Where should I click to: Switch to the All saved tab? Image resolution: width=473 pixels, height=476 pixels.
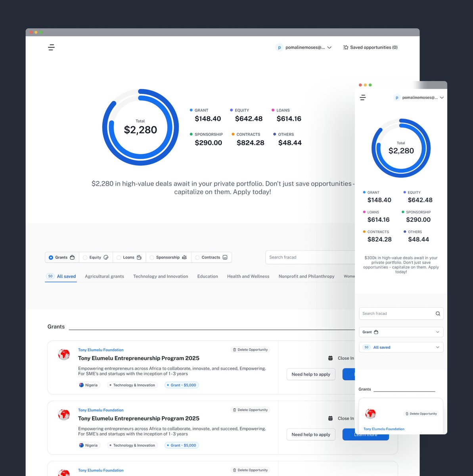[x=61, y=276]
